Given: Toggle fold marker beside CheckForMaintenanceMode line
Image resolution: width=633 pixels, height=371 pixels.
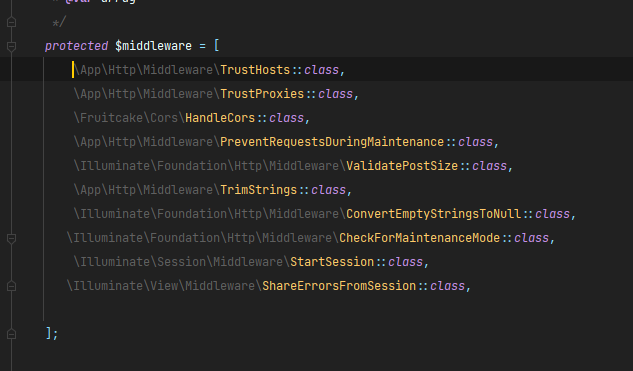Looking at the screenshot, I should [x=12, y=238].
